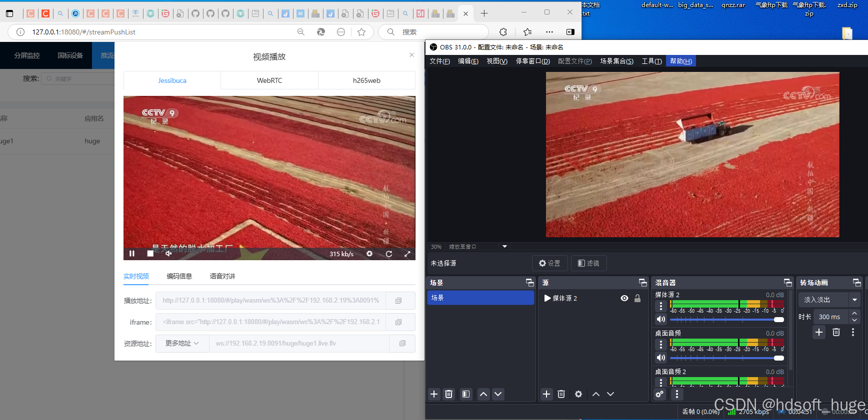Unmute the web video player speaker icon
868x420 pixels.
tap(168, 254)
